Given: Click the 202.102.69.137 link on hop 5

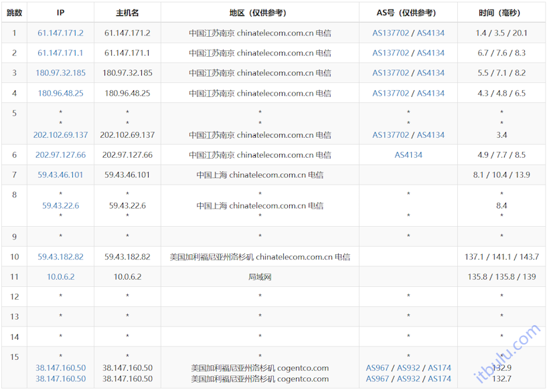Looking at the screenshot, I should (61, 134).
